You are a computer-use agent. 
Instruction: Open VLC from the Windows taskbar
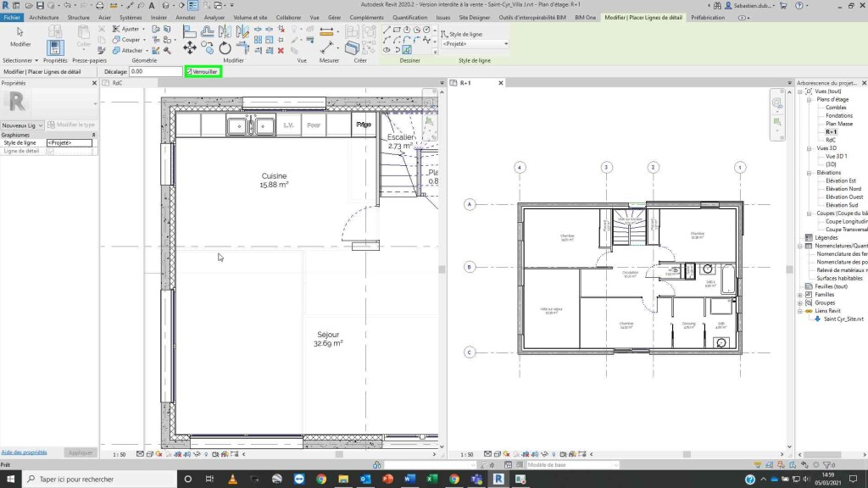pos(233,480)
